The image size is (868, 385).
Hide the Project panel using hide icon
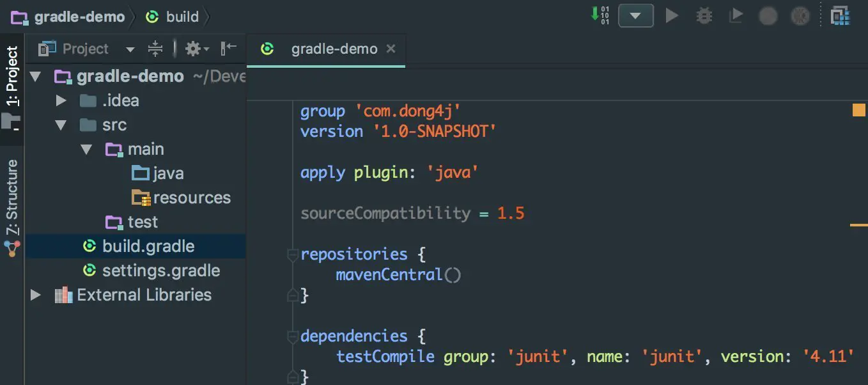tap(228, 49)
